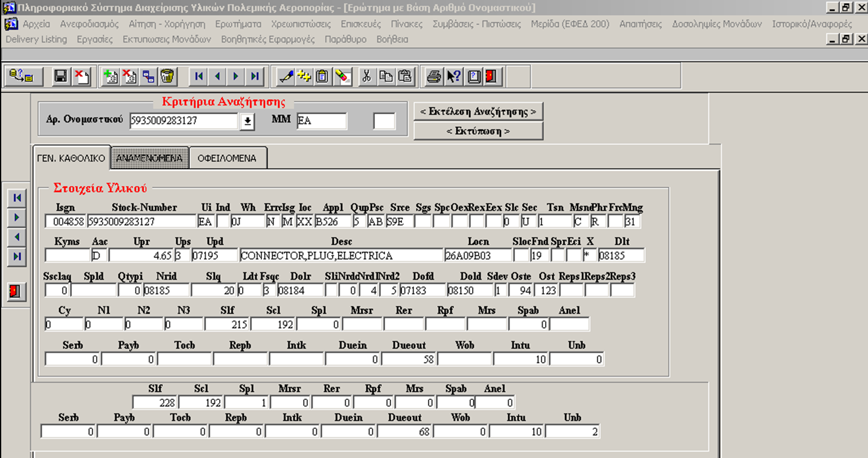The height and width of the screenshot is (458, 868).
Task: Switch to the ΑΝΑΜΕΝΟΜΕΝΑ tab
Action: [x=150, y=158]
